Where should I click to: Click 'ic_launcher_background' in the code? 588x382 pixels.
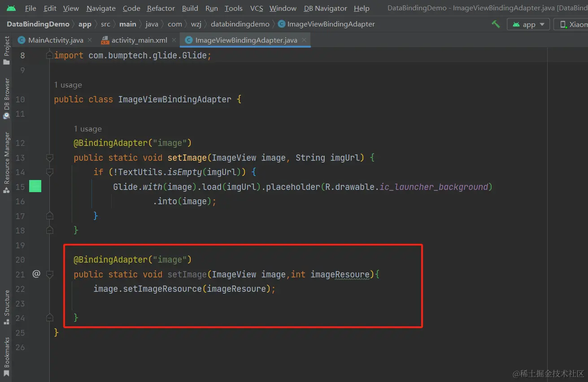pos(434,187)
